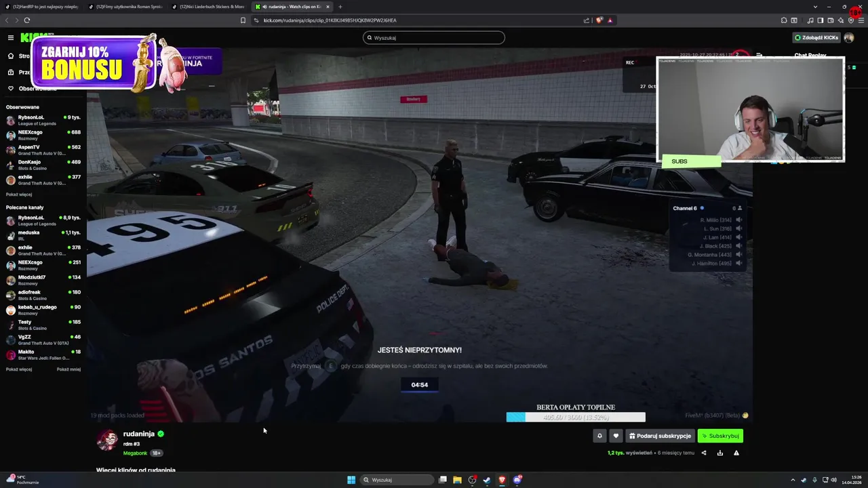Click the Windows taskbar search box
The width and height of the screenshot is (868, 488).
coord(397,480)
